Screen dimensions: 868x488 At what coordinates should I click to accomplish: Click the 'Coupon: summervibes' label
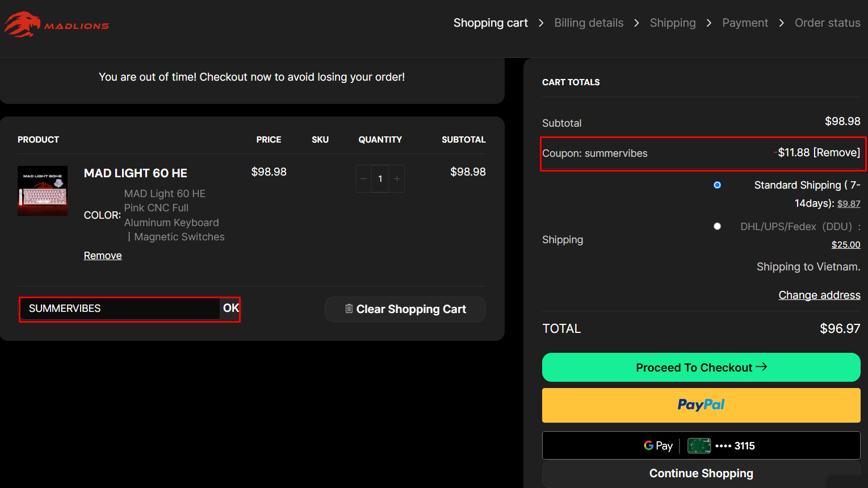point(594,153)
